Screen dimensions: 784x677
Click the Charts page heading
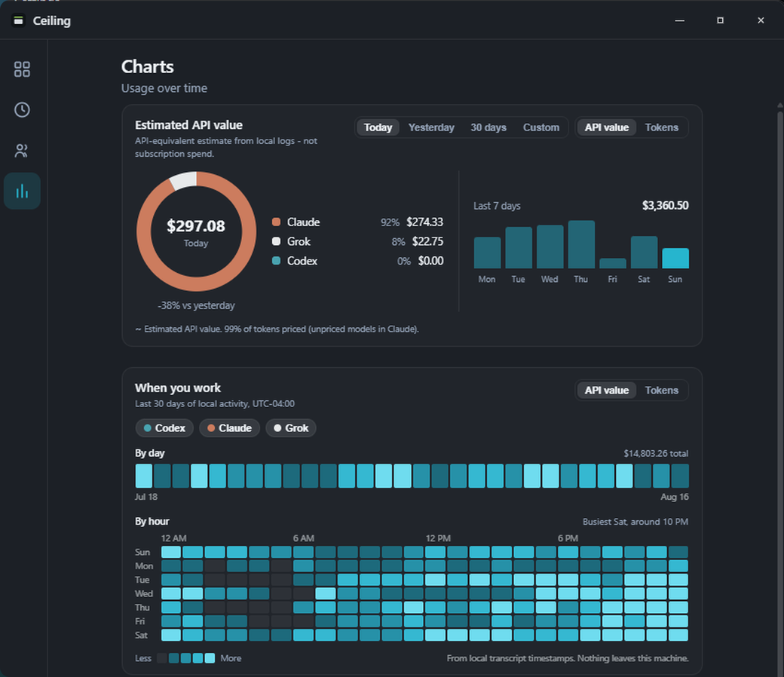(148, 67)
